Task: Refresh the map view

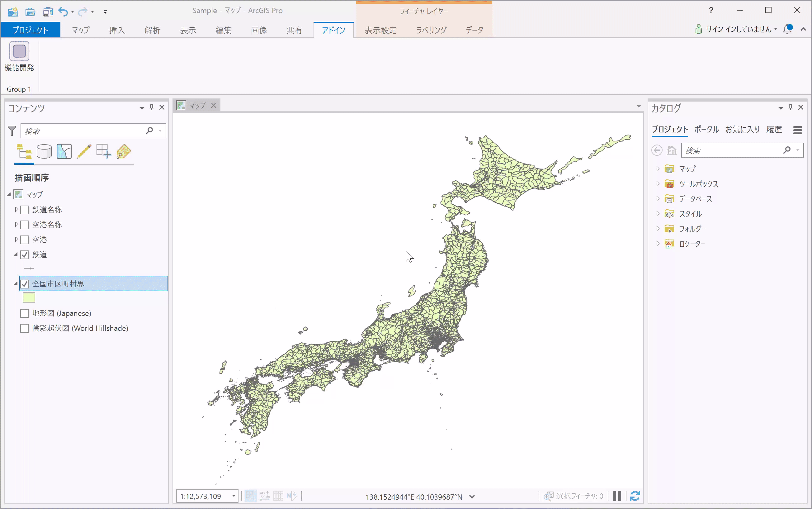Action: pos(635,496)
